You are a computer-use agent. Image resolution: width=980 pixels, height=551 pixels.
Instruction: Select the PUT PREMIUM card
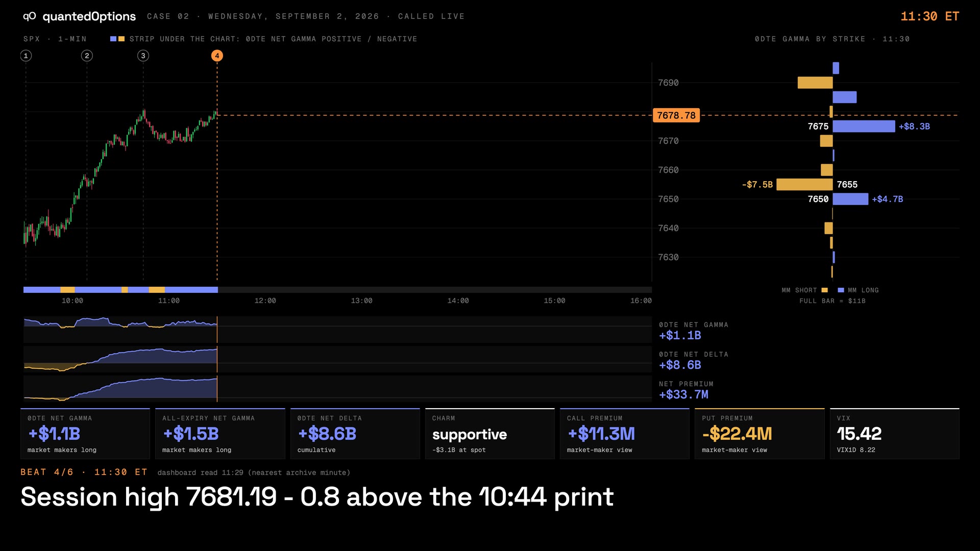pyautogui.click(x=759, y=434)
